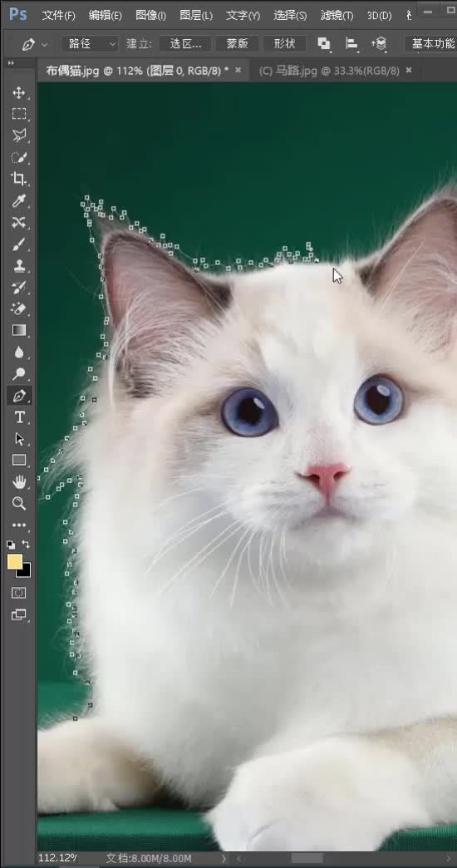457x868 pixels.
Task: Choose the Crop tool
Action: coord(19,179)
